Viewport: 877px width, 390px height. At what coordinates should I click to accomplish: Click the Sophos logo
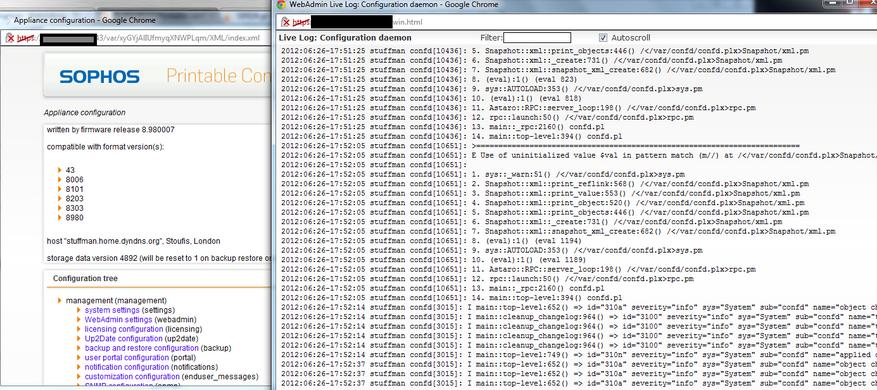tap(100, 77)
